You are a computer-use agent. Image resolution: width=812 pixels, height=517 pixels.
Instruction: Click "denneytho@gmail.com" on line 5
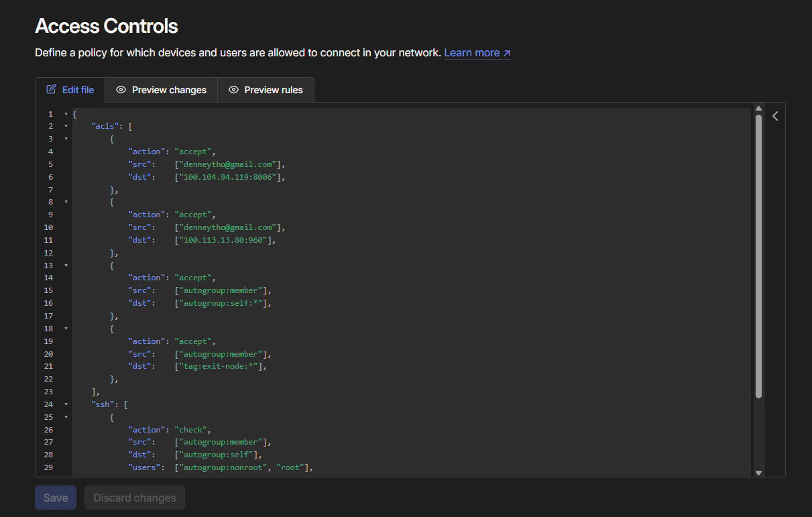[227, 164]
